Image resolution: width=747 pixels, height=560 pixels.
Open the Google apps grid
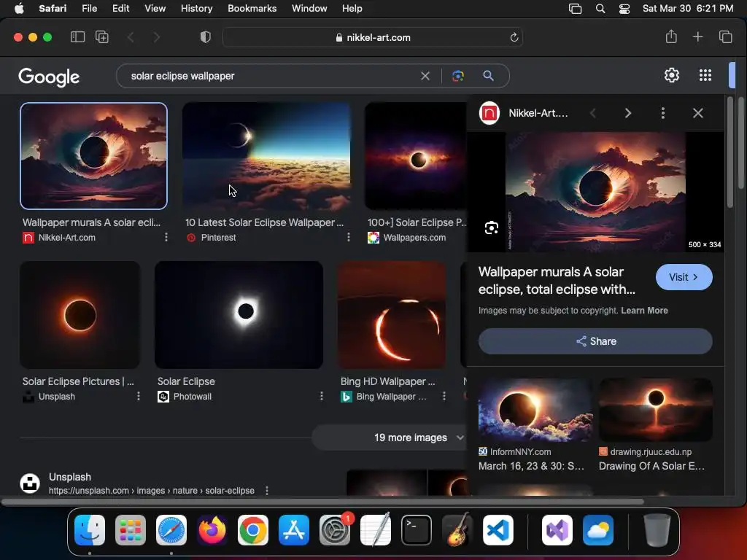click(x=705, y=75)
